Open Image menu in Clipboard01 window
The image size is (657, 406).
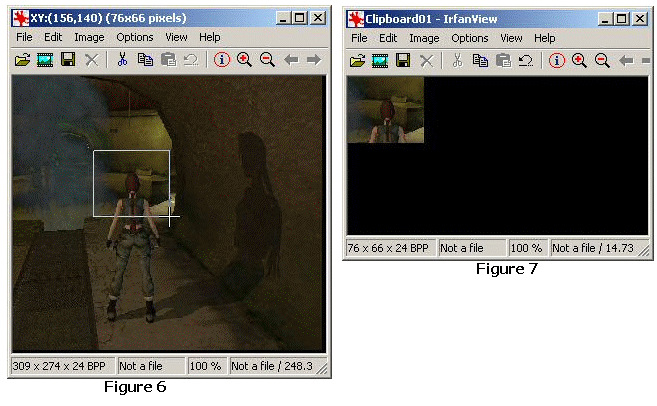pos(424,38)
